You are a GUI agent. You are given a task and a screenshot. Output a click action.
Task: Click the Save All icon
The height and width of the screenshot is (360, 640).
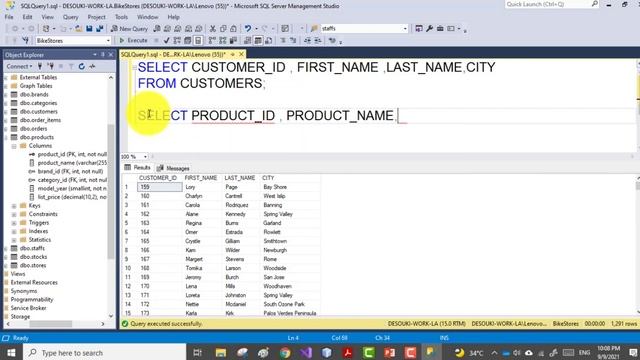[100, 29]
